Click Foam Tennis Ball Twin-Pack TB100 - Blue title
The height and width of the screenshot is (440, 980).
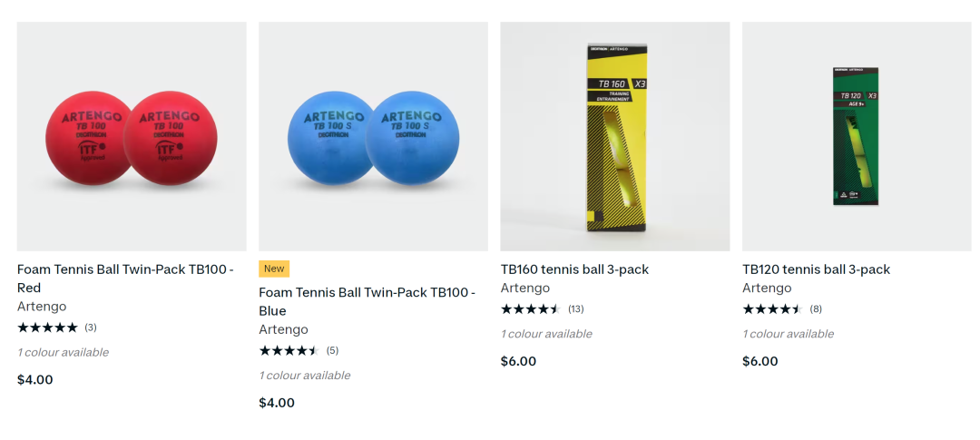[367, 302]
